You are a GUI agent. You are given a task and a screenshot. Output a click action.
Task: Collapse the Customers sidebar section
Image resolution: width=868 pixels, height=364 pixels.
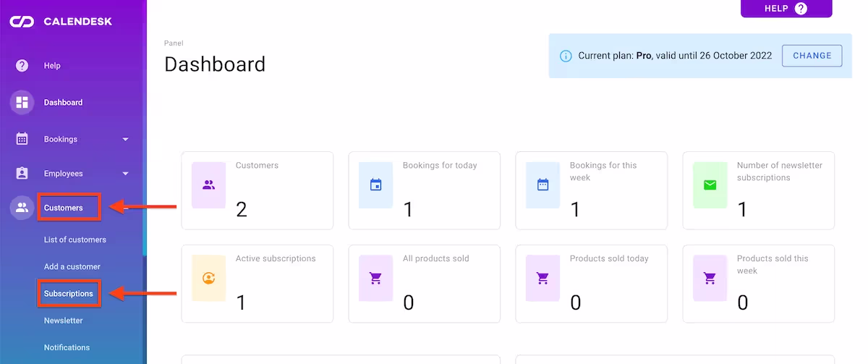tap(64, 208)
